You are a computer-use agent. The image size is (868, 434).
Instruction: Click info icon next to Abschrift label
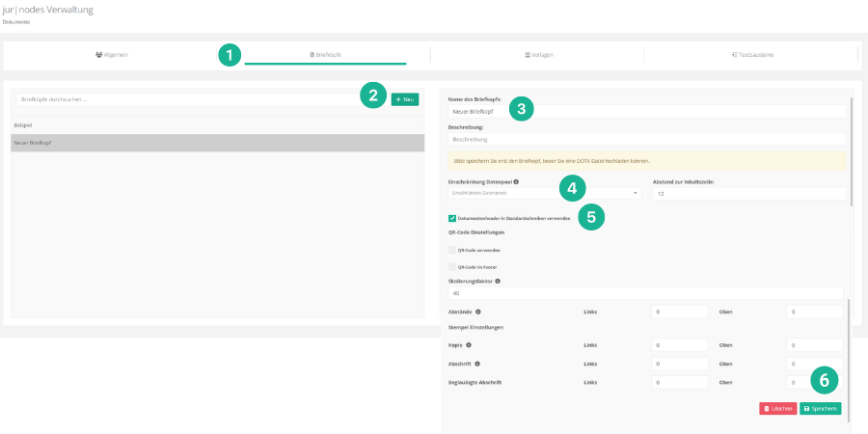(477, 364)
